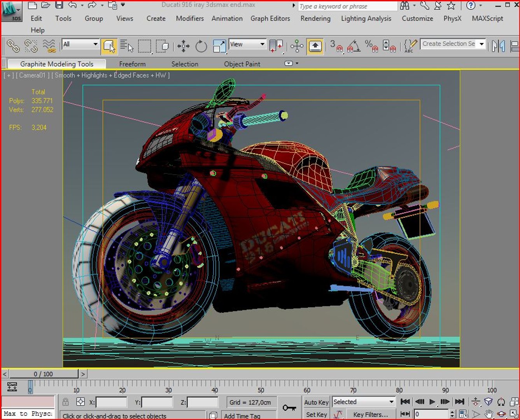
Task: Choose the Rectangular Selection Region icon
Action: [144, 46]
